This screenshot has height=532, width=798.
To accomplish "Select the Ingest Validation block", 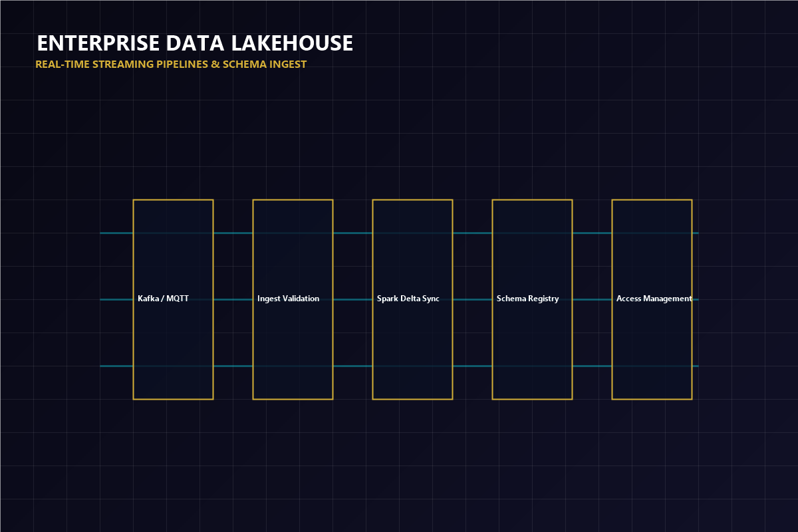I will point(293,299).
